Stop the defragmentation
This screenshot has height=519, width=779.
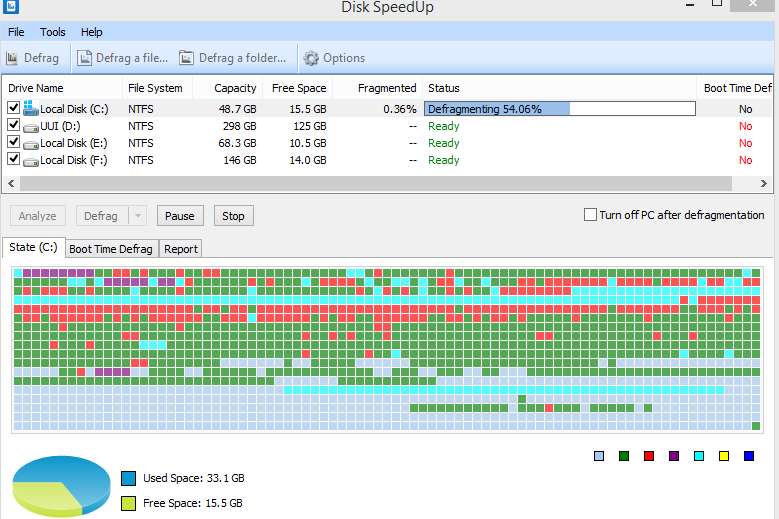234,216
